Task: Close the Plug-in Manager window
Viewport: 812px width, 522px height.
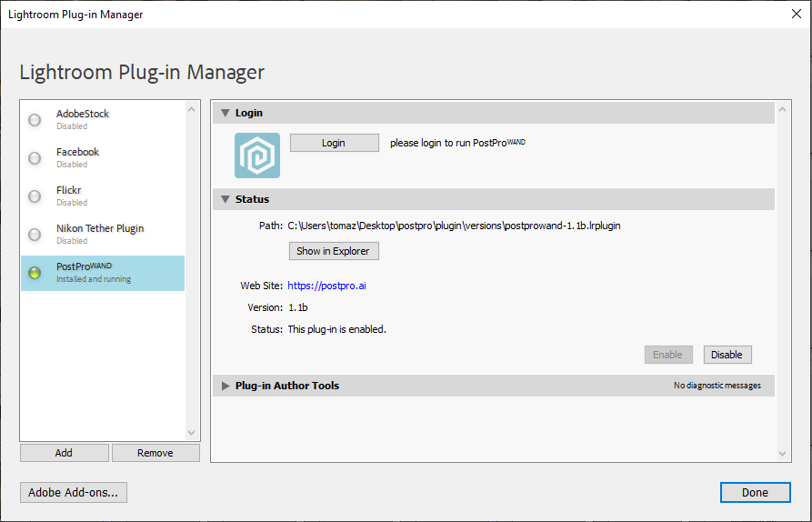Action: 797,14
